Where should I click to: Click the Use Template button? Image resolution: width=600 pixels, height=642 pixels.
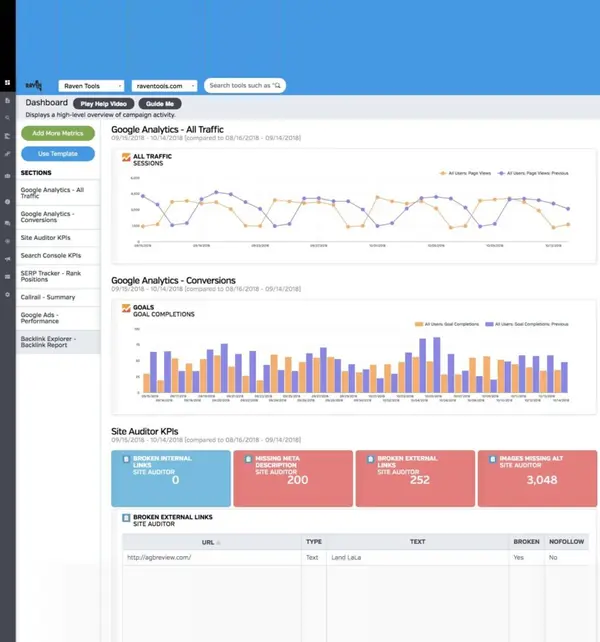(x=58, y=154)
